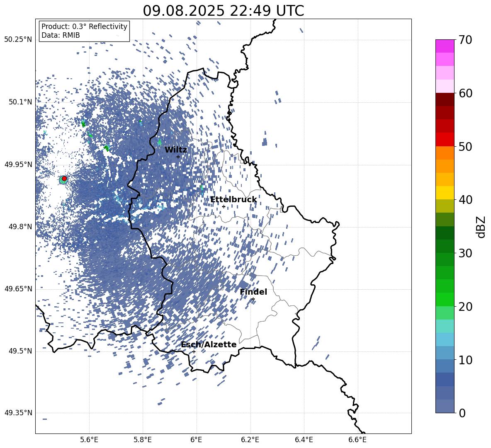
Task: Click the Data: RMIB text
Action: 61,35
